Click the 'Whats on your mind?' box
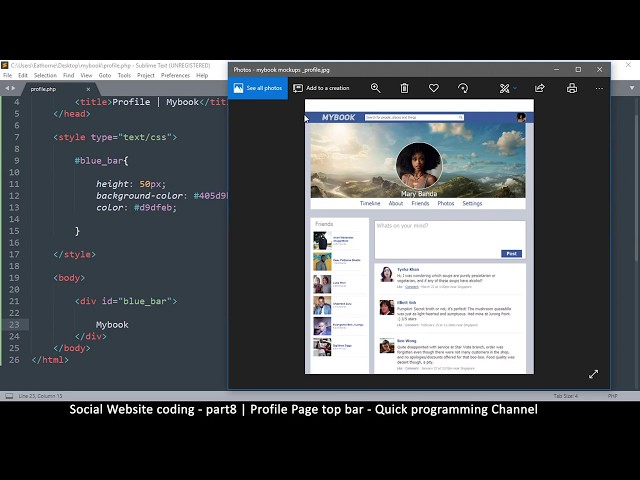Screen dimensions: 640x480 coord(450,240)
